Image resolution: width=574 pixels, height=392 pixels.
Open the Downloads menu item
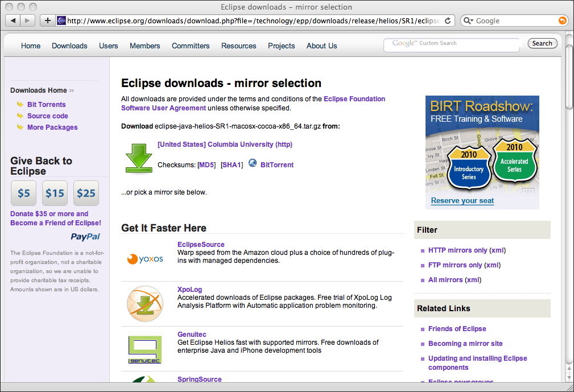click(69, 46)
